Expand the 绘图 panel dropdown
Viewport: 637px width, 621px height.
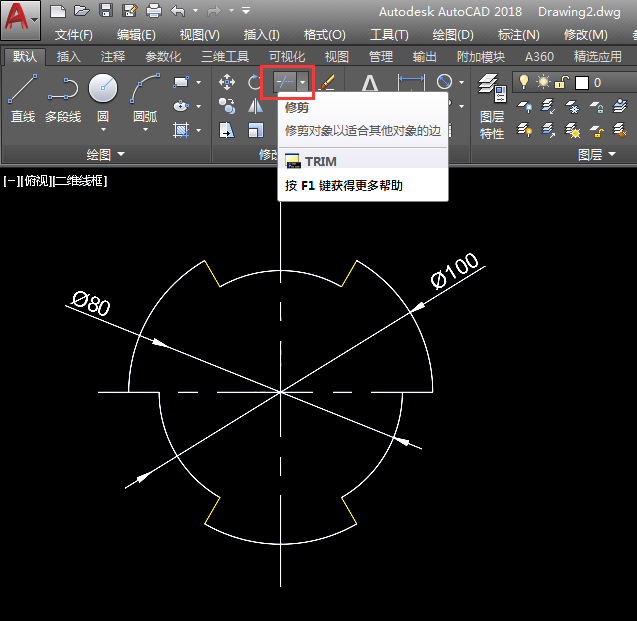[121, 154]
